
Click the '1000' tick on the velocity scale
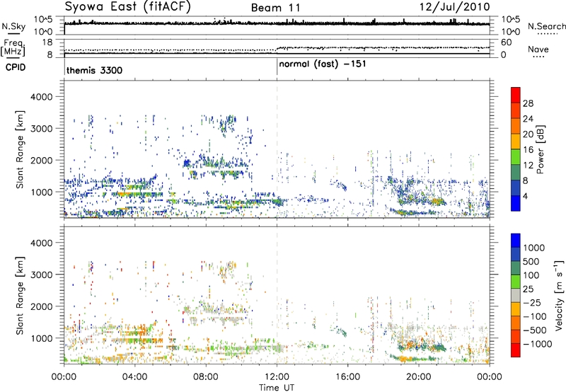point(534,248)
